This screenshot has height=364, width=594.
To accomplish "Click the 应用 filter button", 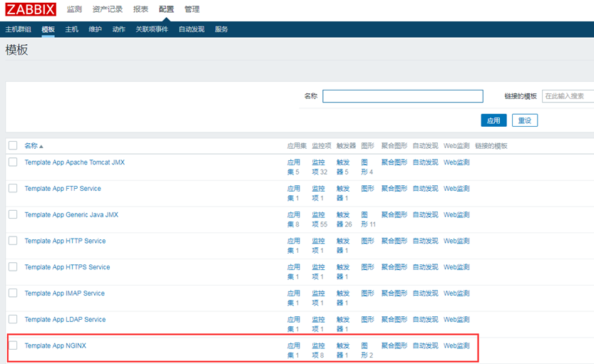I will (x=493, y=120).
